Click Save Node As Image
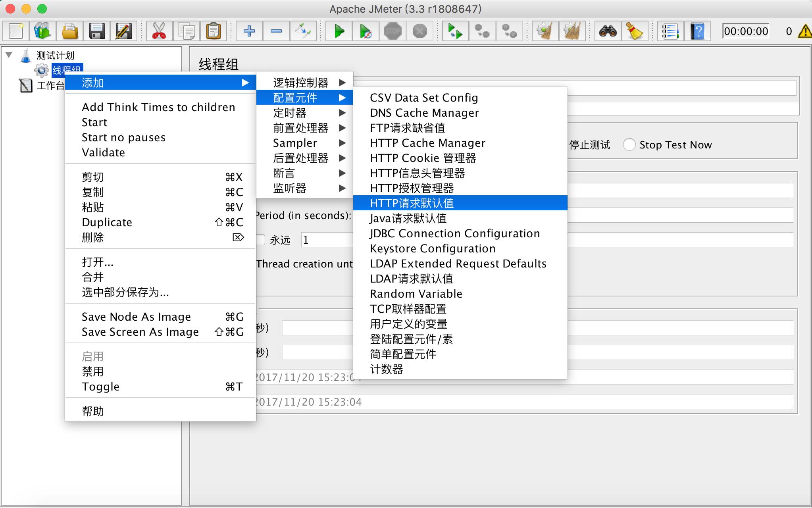Viewport: 812px width, 508px height. (160, 317)
